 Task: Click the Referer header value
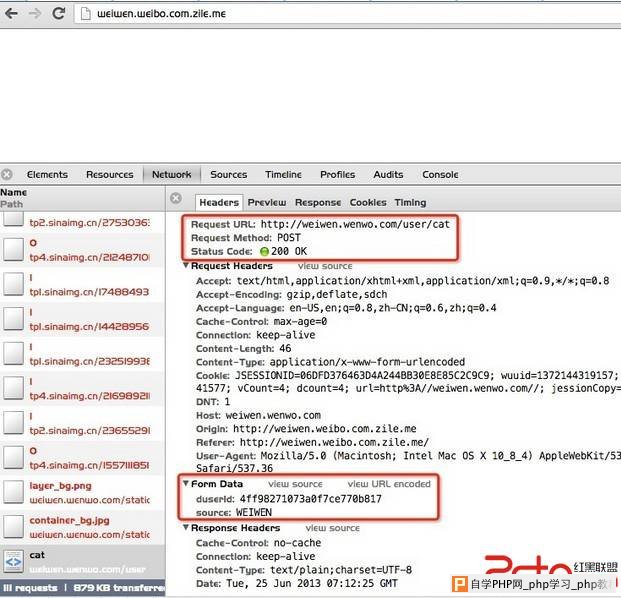pyautogui.click(x=334, y=442)
